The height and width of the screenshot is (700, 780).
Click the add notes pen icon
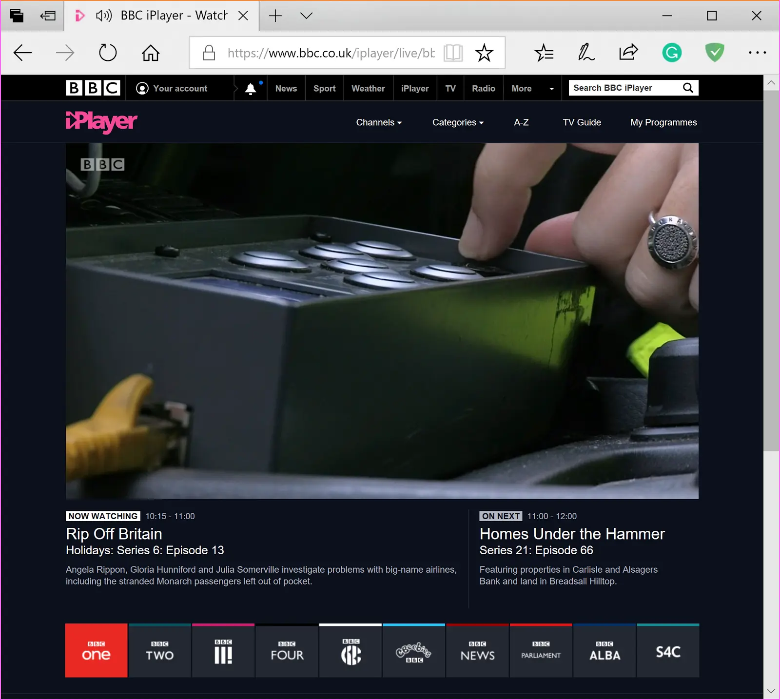586,53
